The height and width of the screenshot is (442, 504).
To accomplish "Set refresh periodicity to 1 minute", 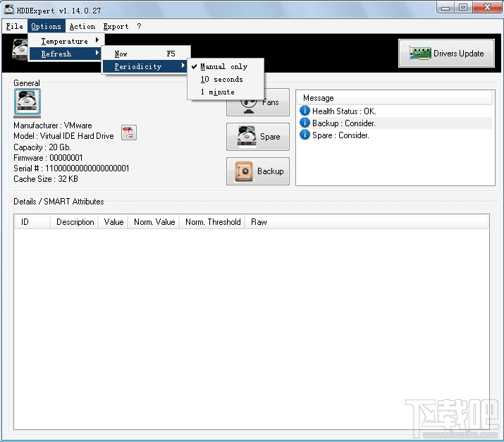I will pyautogui.click(x=226, y=92).
